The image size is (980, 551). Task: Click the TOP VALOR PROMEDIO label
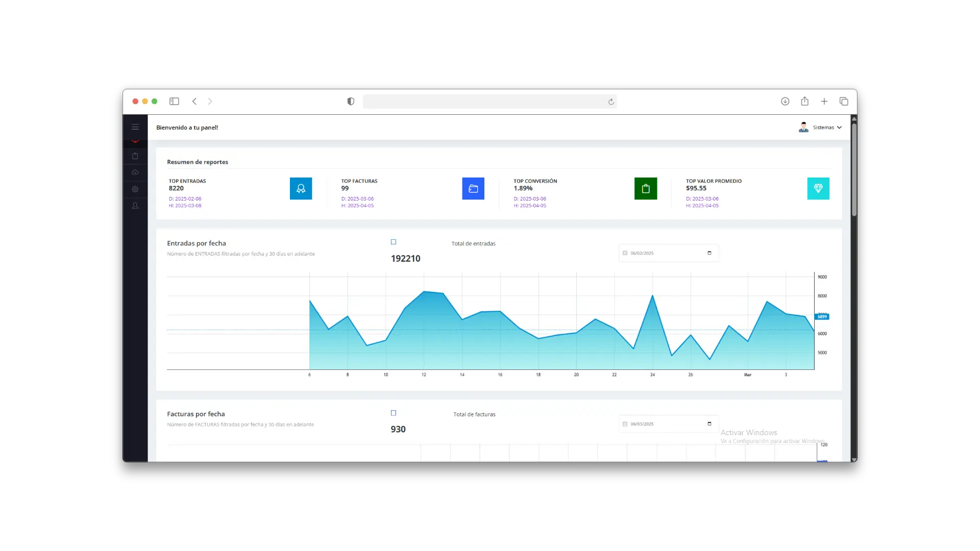click(x=714, y=181)
